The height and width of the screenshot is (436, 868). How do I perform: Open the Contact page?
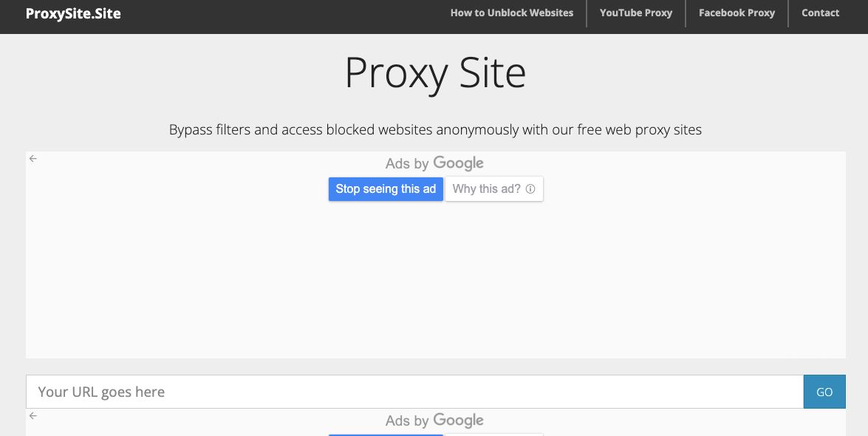[820, 13]
